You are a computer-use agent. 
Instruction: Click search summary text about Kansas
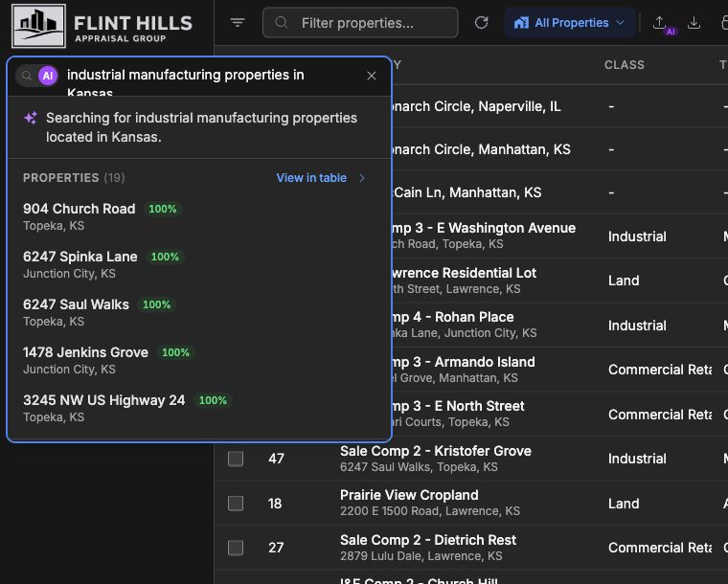point(201,127)
